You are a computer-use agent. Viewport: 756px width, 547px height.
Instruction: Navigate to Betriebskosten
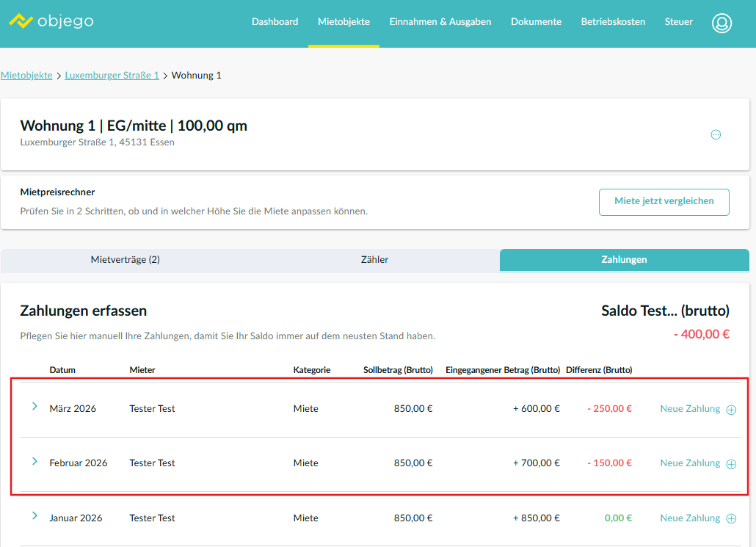pos(613,22)
